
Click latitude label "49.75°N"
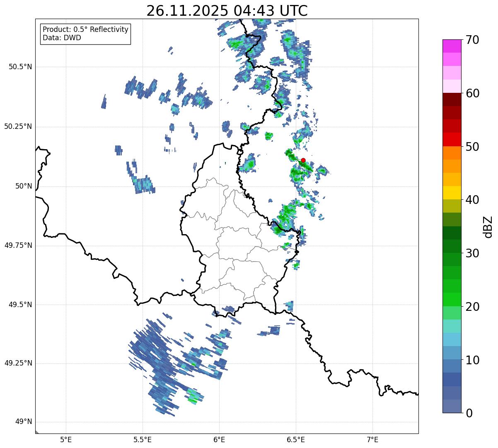[18, 245]
